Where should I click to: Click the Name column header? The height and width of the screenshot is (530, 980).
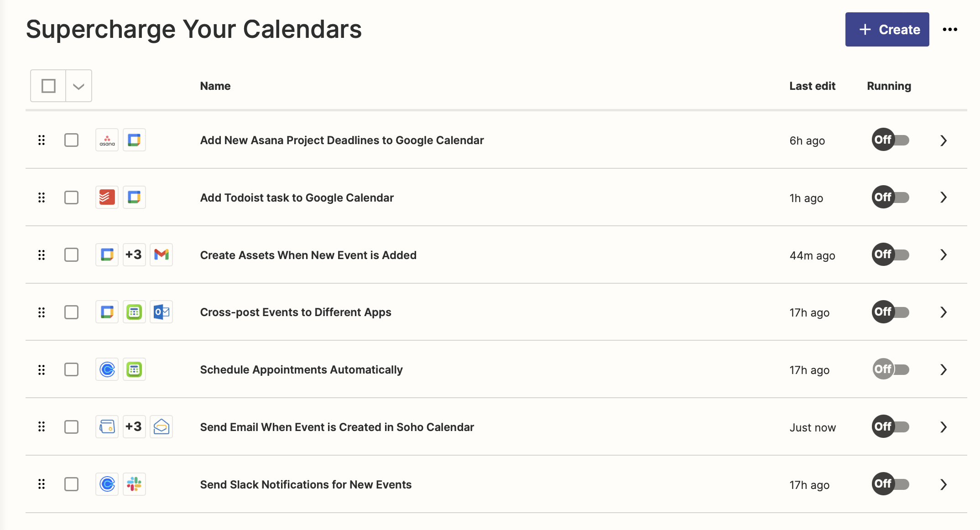pyautogui.click(x=215, y=86)
